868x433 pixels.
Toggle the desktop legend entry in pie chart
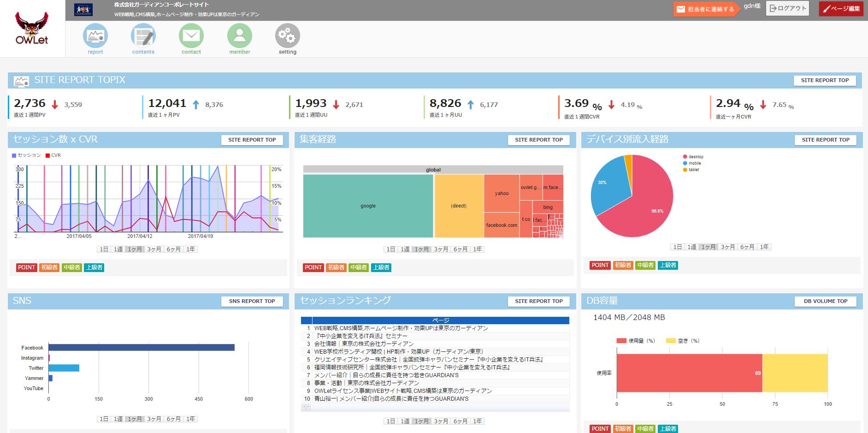click(693, 157)
